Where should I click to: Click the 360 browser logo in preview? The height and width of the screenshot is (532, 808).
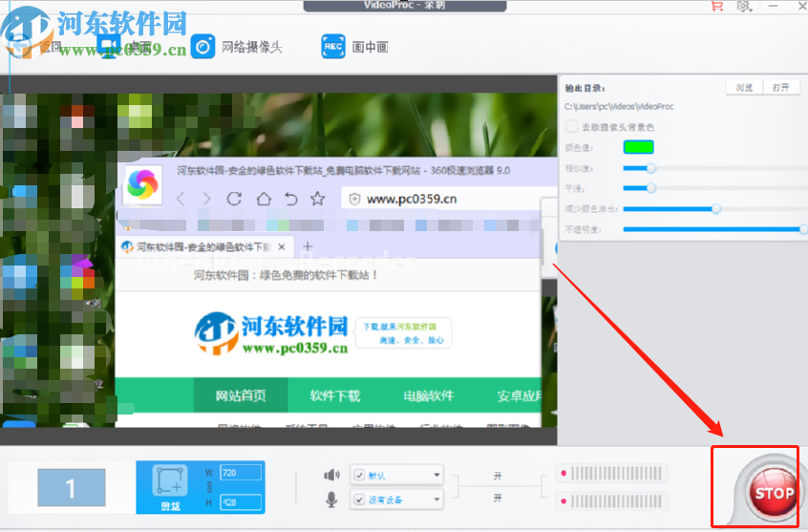142,184
